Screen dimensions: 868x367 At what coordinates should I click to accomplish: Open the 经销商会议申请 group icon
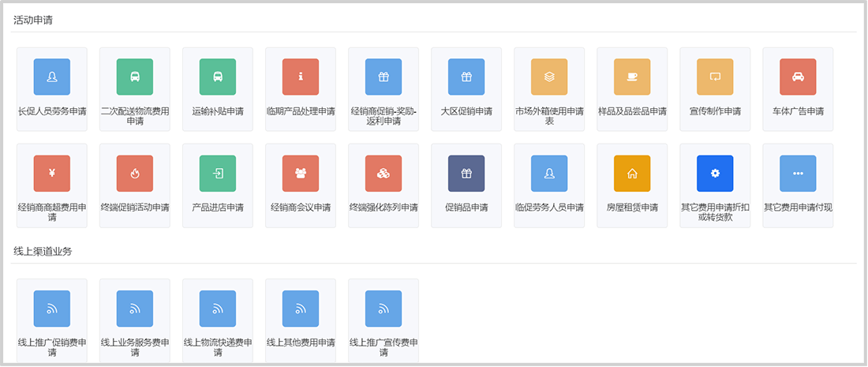tap(301, 174)
